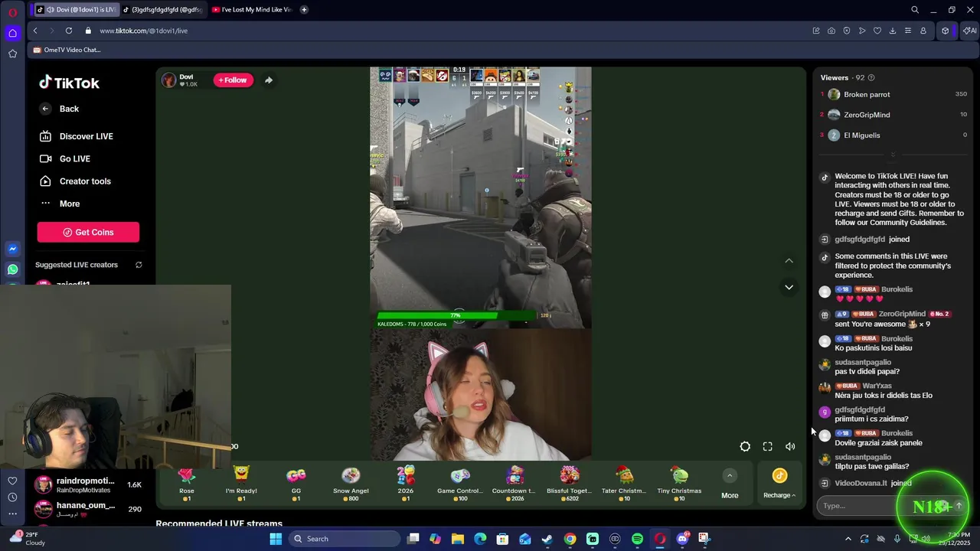Open Opera bookmarks heart icon
Viewport: 980px width, 551px height.
pos(877,31)
